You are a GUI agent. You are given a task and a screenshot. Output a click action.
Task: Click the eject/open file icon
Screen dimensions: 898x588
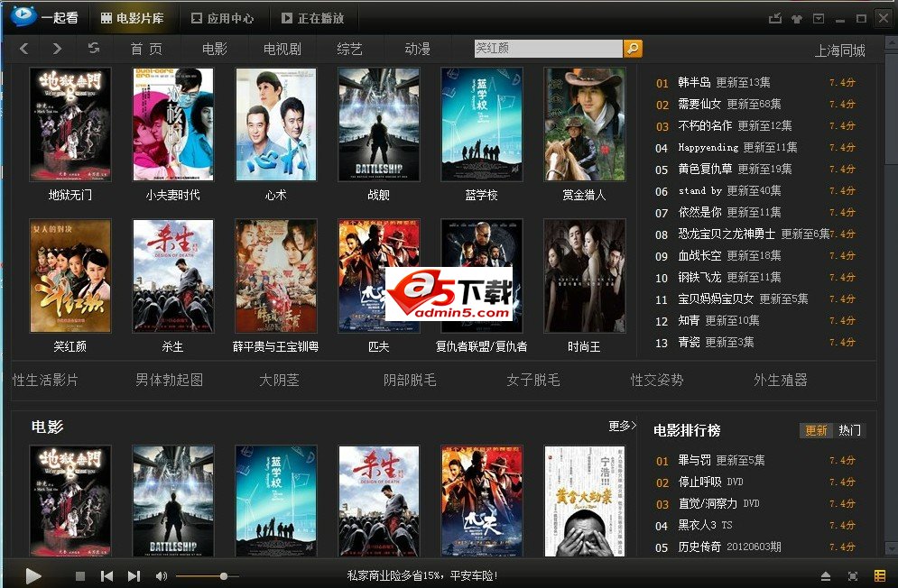click(825, 576)
